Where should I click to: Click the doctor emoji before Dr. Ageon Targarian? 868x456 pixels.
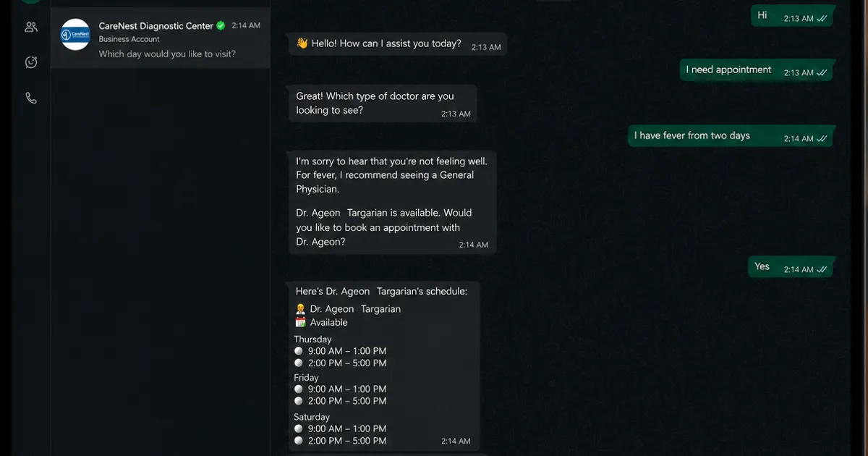301,309
